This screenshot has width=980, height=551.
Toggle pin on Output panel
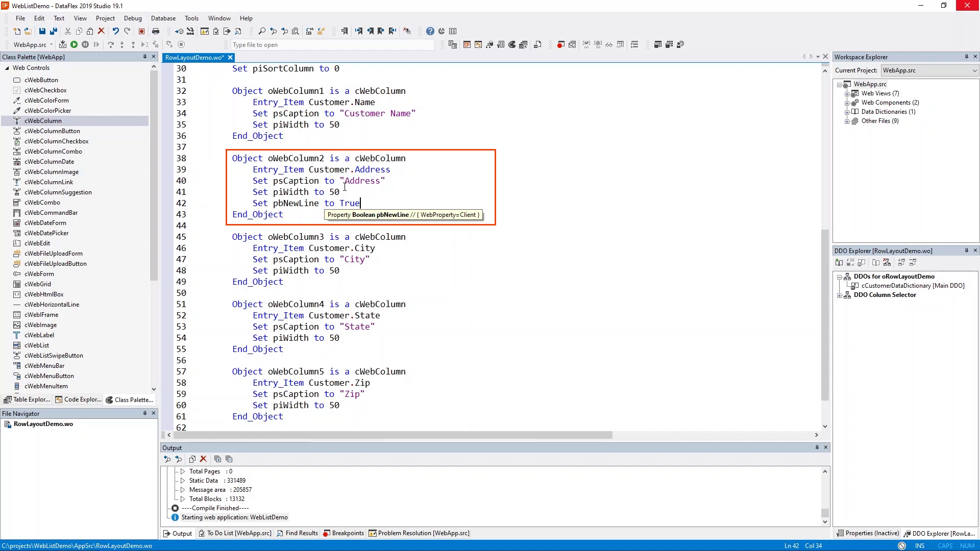tap(817, 447)
